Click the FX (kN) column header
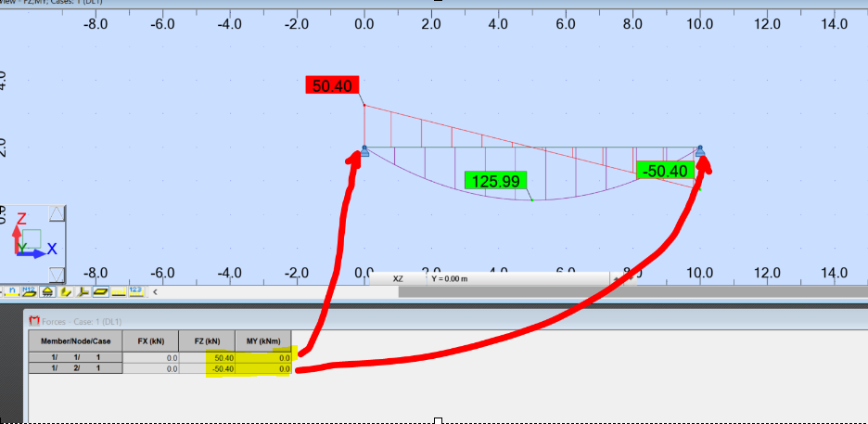This screenshot has width=868, height=424. tap(150, 341)
